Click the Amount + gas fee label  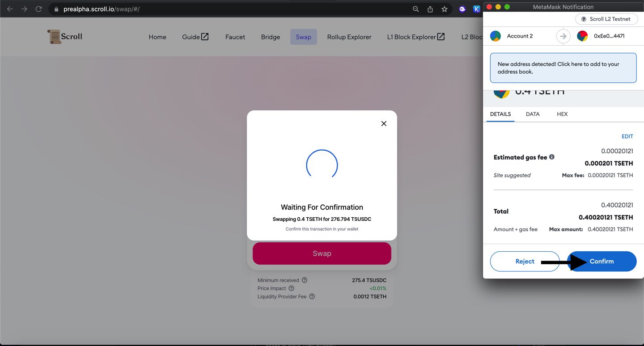[516, 229]
